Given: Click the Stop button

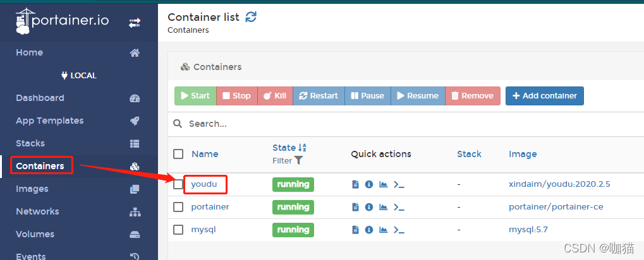Looking at the screenshot, I should pos(237,96).
